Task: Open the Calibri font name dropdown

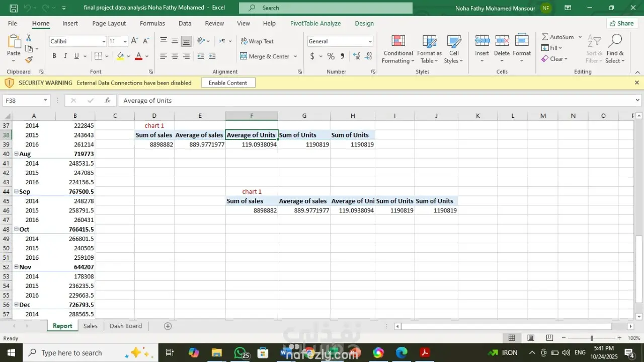Action: (x=104, y=41)
